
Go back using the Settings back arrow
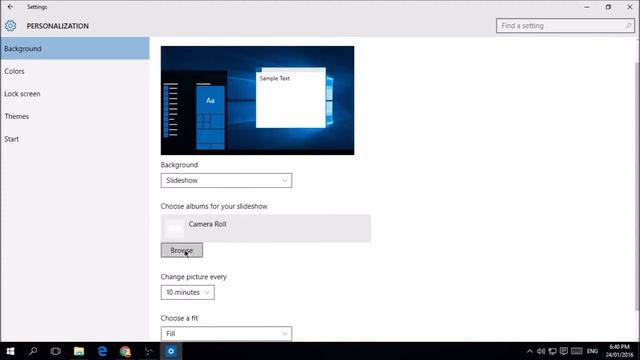(x=10, y=7)
